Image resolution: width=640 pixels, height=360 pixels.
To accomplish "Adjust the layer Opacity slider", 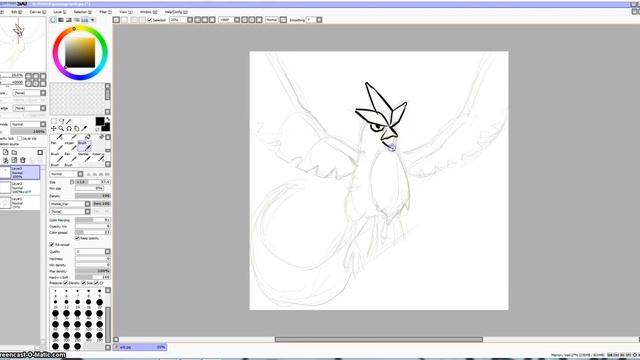I will coord(28,131).
